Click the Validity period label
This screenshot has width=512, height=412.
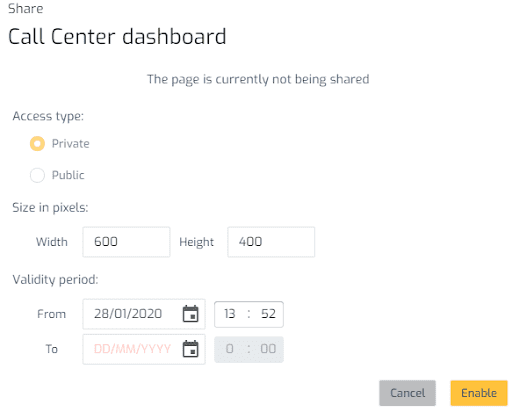[x=55, y=279]
